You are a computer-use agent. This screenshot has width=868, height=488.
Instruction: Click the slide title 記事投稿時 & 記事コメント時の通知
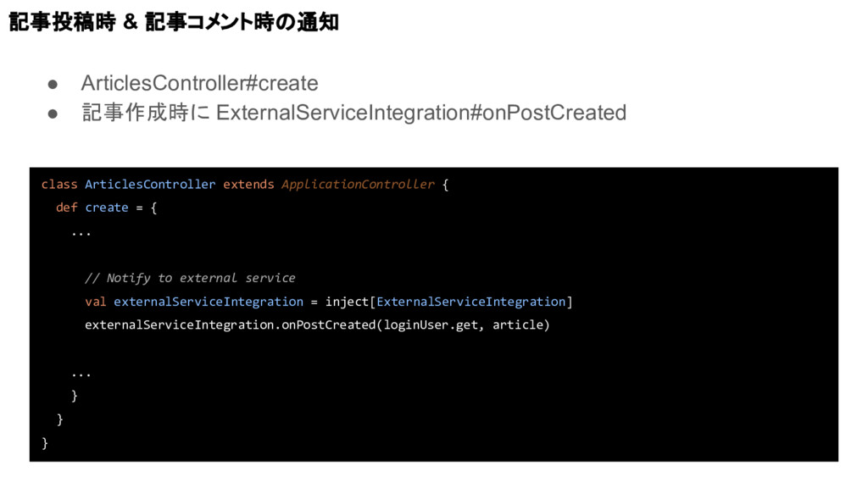click(x=174, y=22)
